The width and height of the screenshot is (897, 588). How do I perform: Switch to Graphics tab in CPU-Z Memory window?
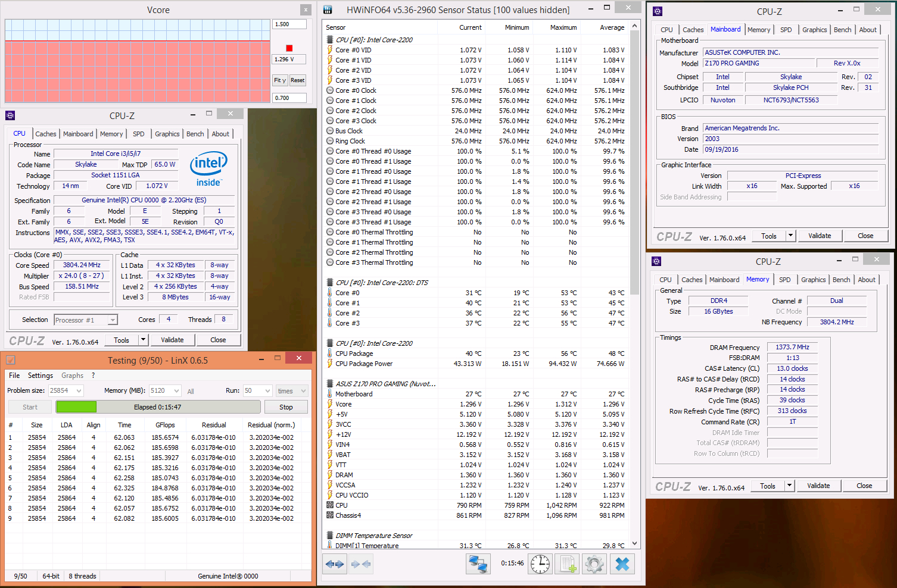tap(814, 280)
